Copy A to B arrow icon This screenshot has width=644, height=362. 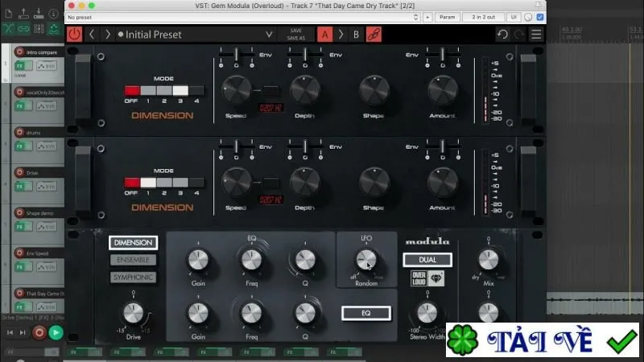341,35
